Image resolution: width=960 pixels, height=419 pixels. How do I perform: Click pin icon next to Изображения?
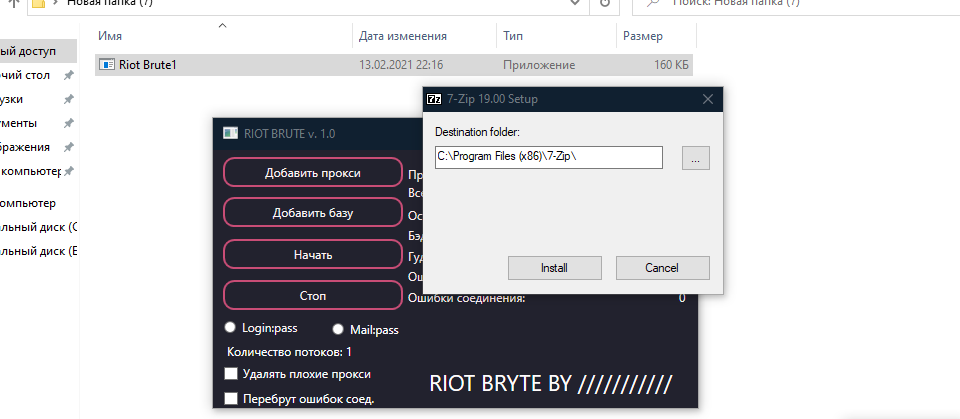coord(69,147)
